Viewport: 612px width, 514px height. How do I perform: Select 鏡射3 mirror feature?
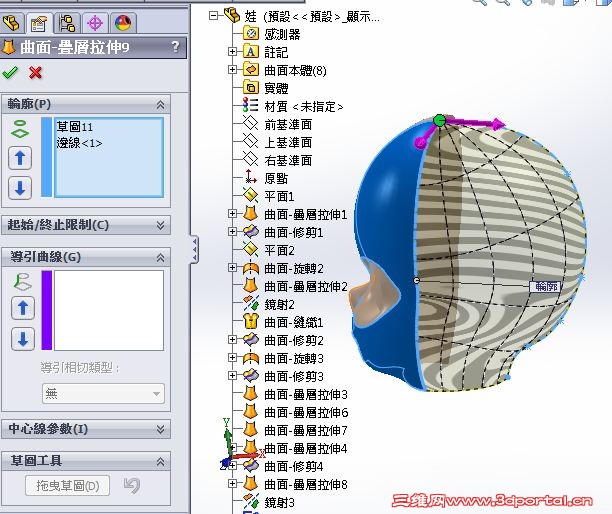(x=279, y=502)
